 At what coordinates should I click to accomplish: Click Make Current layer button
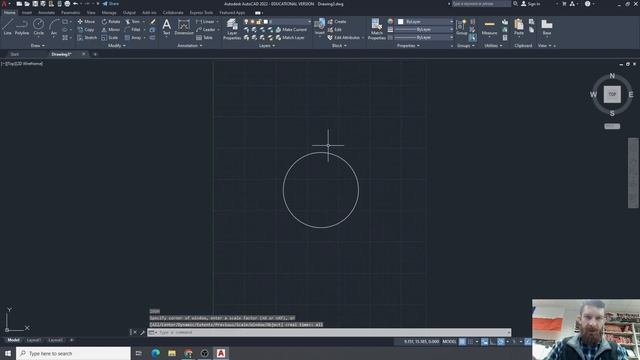291,29
